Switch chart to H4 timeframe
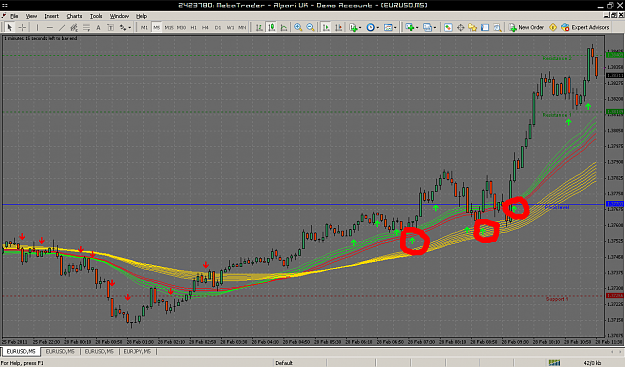The height and width of the screenshot is (367, 625). tap(205, 27)
